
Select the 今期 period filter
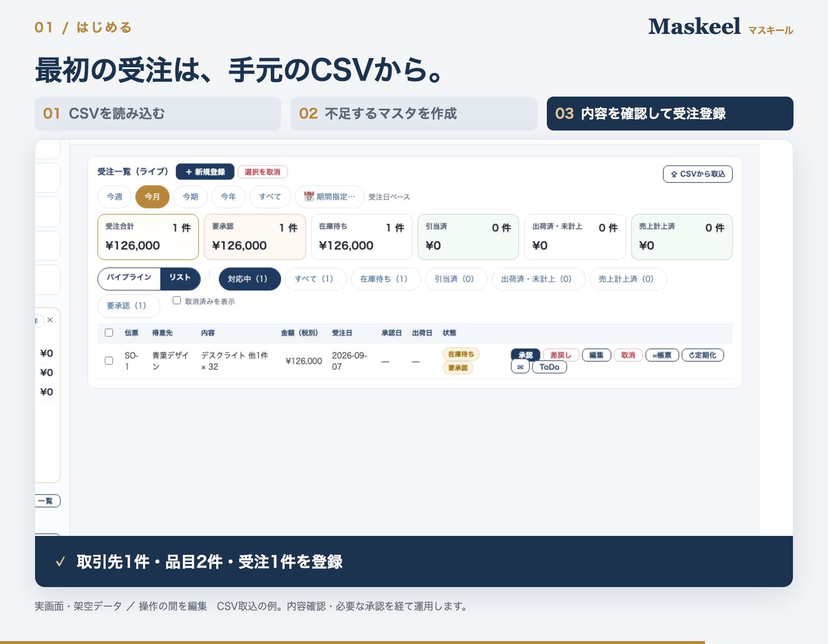190,197
